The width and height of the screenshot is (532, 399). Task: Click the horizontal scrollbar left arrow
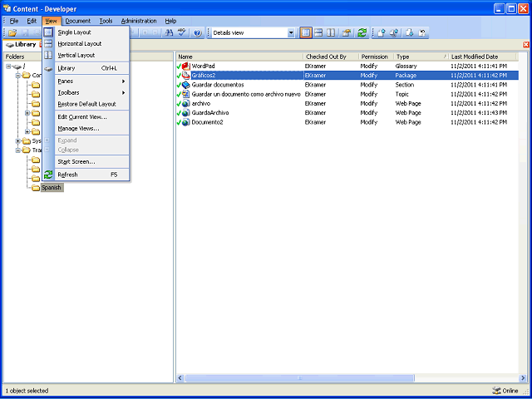coord(180,377)
